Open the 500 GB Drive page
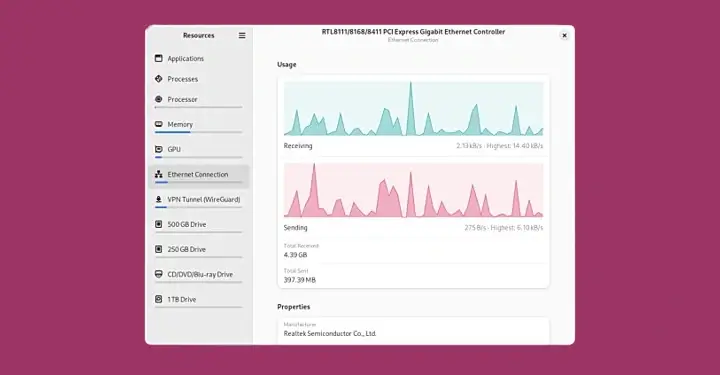The height and width of the screenshot is (375, 720). 198,226
